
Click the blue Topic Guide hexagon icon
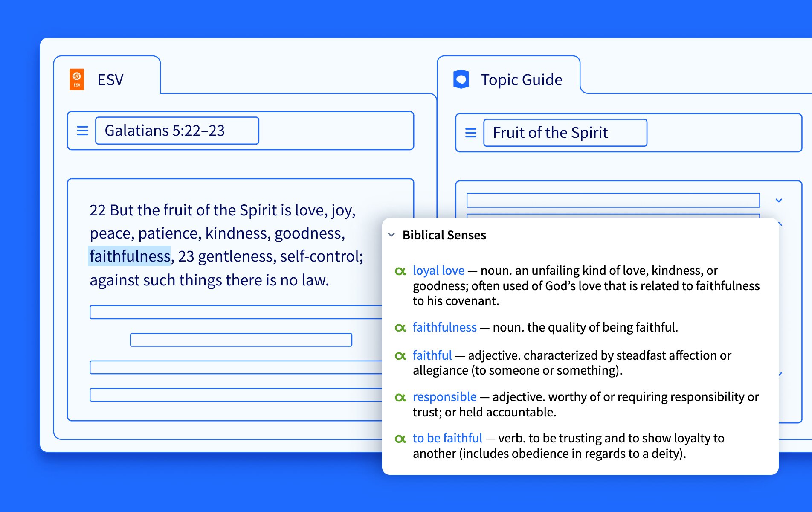[461, 79]
